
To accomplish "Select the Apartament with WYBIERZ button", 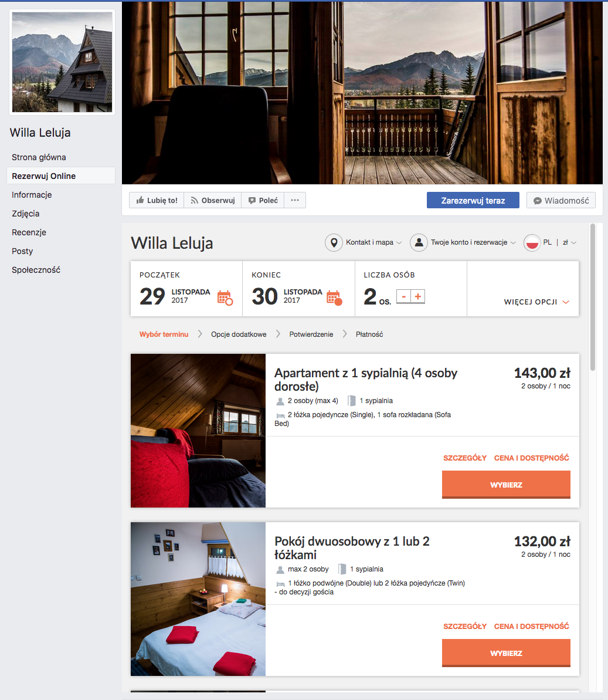I will click(x=507, y=485).
